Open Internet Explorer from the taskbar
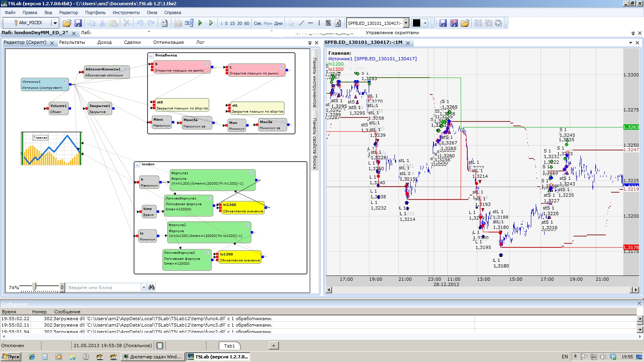Image resolution: width=644 pixels, height=362 pixels. pos(32,357)
